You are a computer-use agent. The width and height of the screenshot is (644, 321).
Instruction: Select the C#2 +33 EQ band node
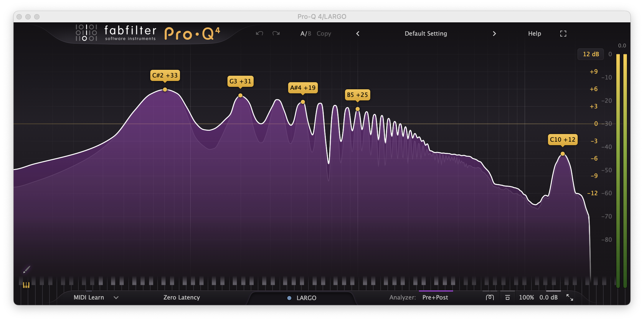click(165, 90)
